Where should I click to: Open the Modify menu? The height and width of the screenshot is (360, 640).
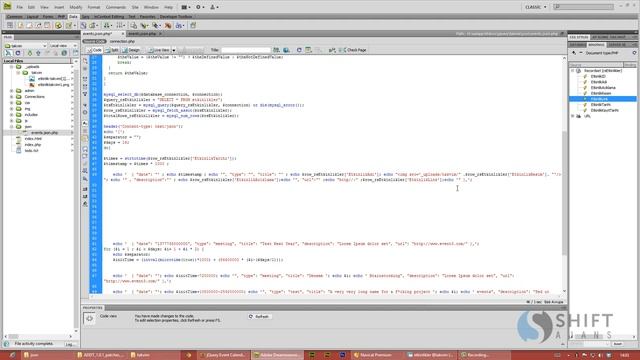tap(76, 7)
